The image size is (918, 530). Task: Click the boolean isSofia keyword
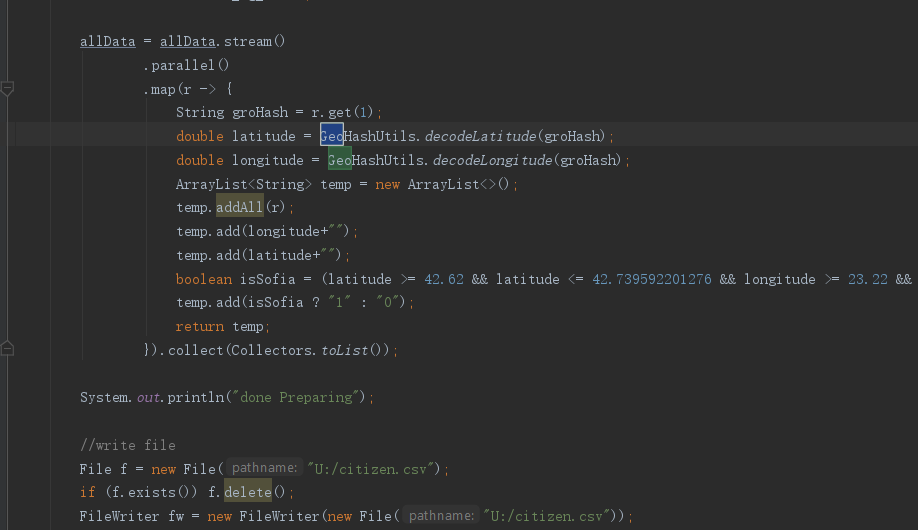[x=204, y=279]
